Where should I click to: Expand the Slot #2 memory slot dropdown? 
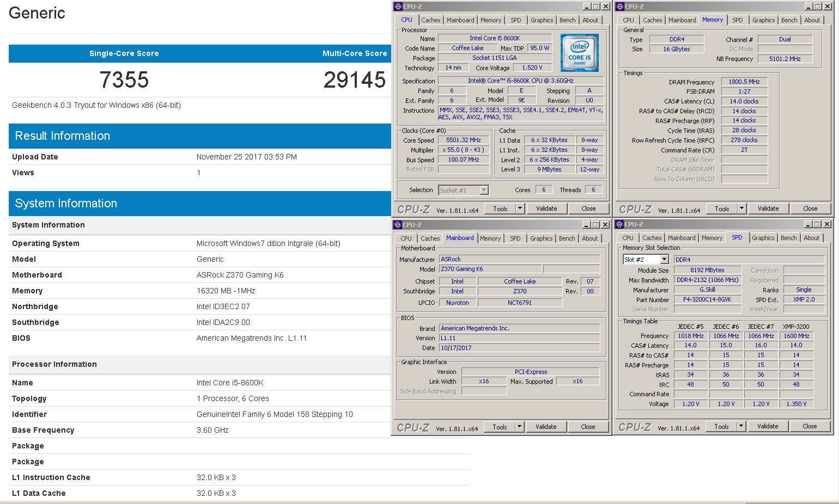[x=664, y=260]
